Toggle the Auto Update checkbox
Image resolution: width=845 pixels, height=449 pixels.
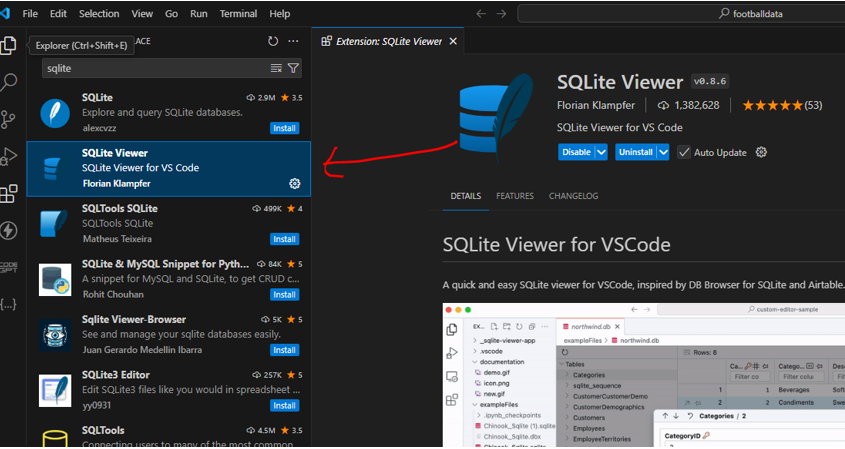[x=684, y=152]
